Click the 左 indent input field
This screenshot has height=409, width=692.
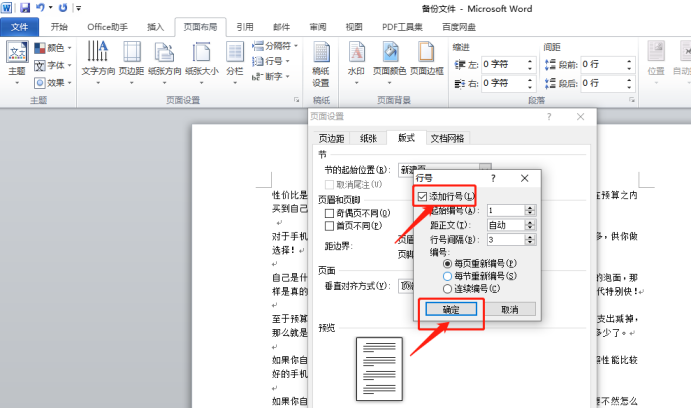(503, 65)
